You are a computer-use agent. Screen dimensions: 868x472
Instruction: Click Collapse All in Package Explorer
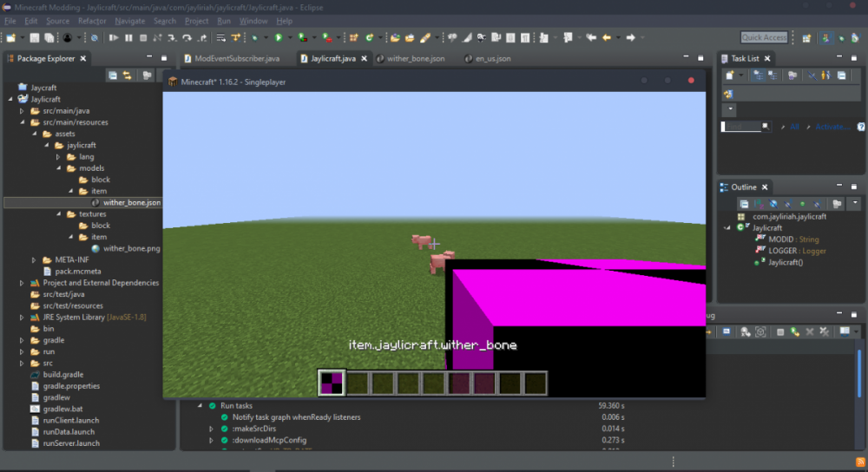tap(112, 75)
